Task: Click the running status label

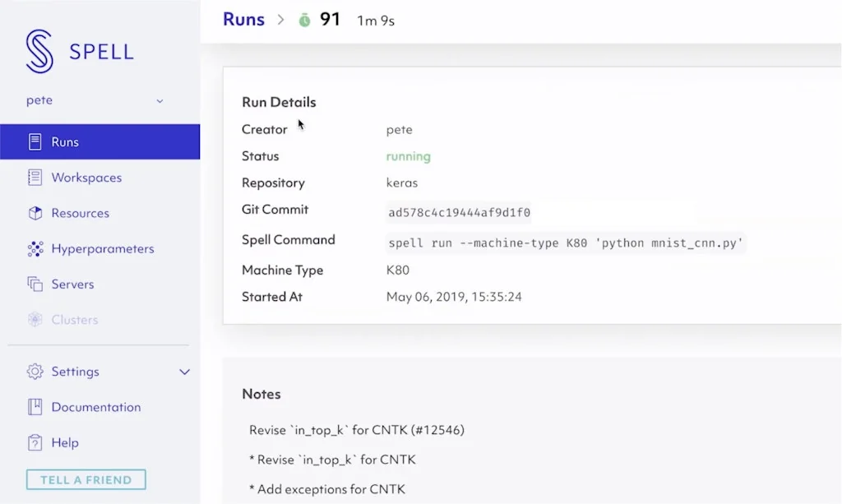Action: pyautogui.click(x=408, y=156)
